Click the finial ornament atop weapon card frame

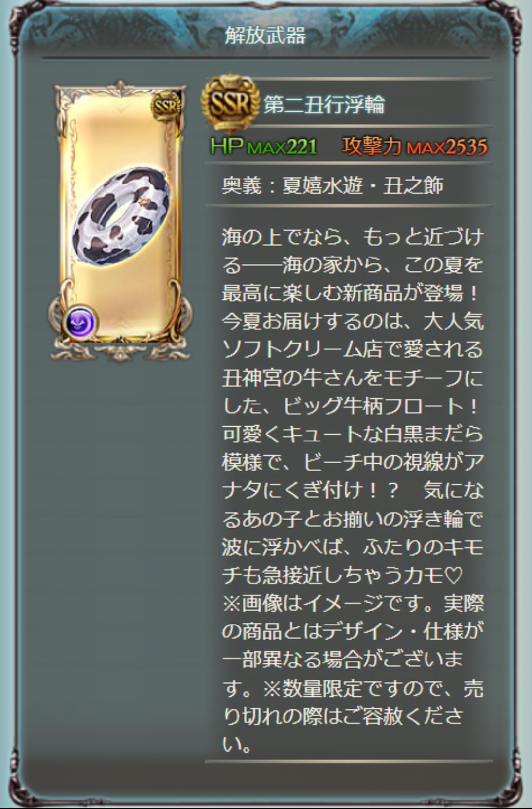[x=121, y=88]
